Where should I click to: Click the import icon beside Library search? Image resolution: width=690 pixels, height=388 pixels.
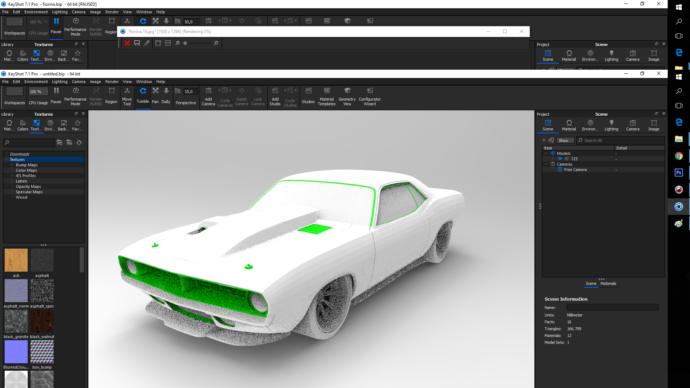point(69,143)
